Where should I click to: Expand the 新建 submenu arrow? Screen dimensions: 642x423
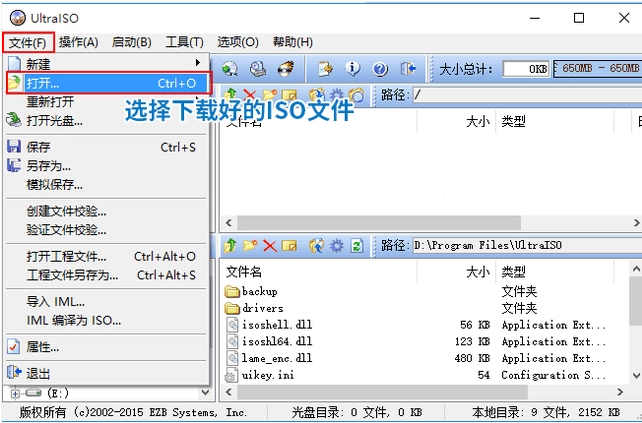click(x=198, y=63)
